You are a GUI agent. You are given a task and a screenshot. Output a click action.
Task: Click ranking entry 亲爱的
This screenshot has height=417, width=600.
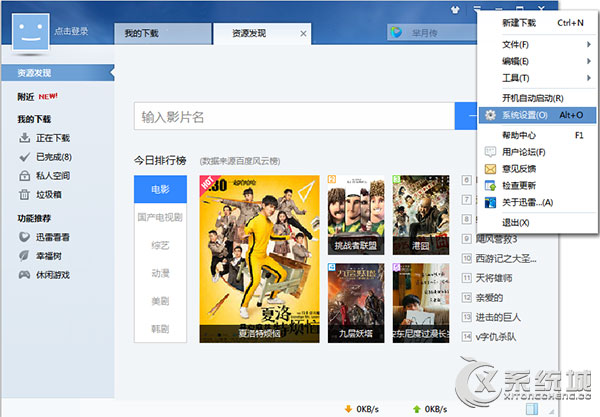click(x=489, y=298)
